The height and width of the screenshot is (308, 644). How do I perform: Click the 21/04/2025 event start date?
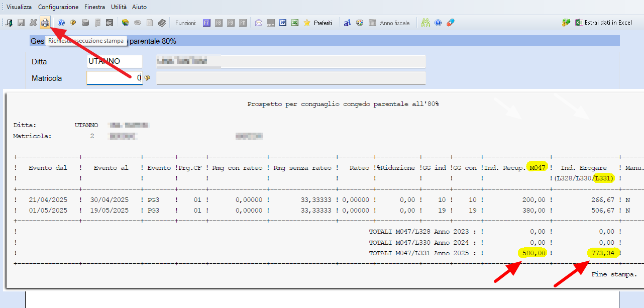point(48,199)
